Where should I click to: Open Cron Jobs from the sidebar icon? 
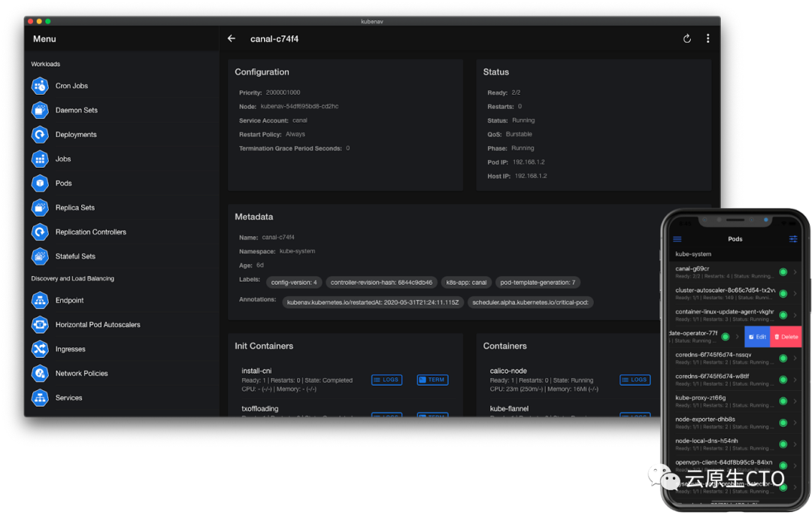[x=40, y=86]
